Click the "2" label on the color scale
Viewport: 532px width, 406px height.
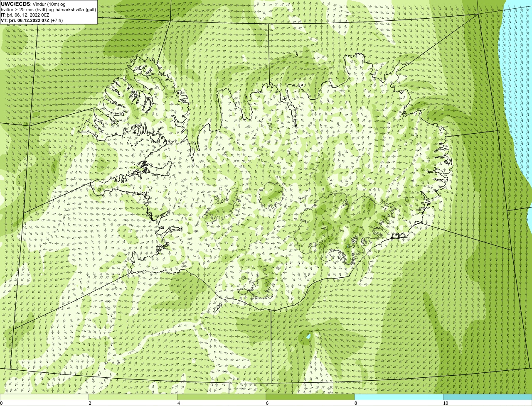(90, 403)
